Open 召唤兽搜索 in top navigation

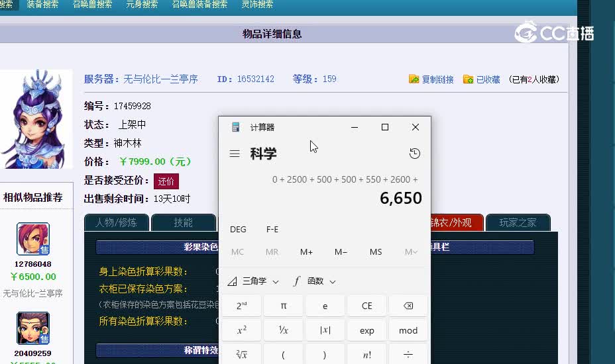click(x=93, y=5)
